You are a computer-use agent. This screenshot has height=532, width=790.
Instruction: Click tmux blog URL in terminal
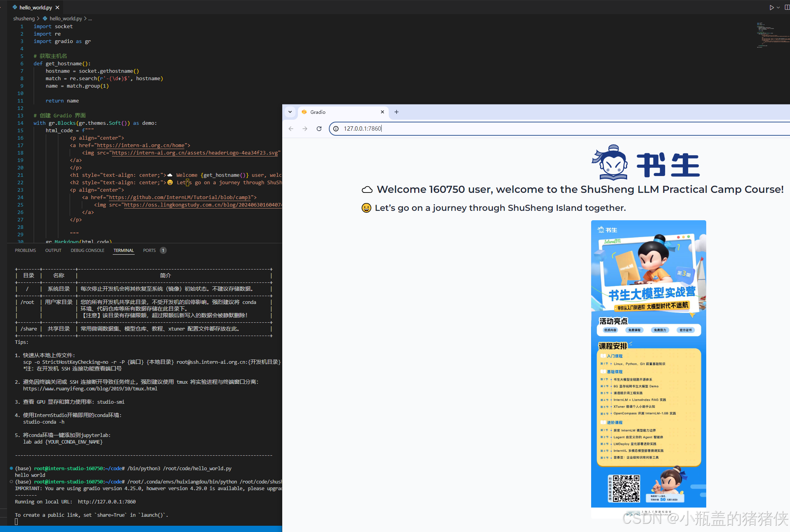pos(90,389)
